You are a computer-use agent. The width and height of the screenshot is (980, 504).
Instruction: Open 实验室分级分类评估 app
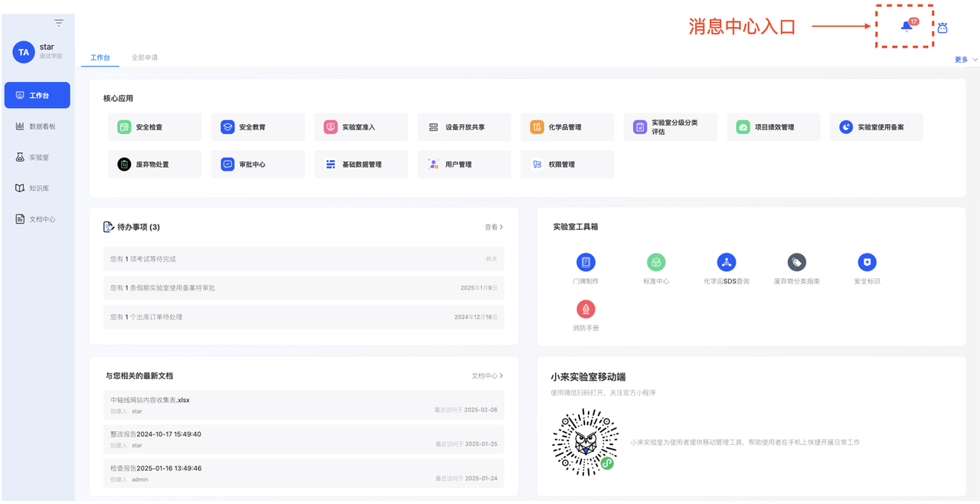671,127
